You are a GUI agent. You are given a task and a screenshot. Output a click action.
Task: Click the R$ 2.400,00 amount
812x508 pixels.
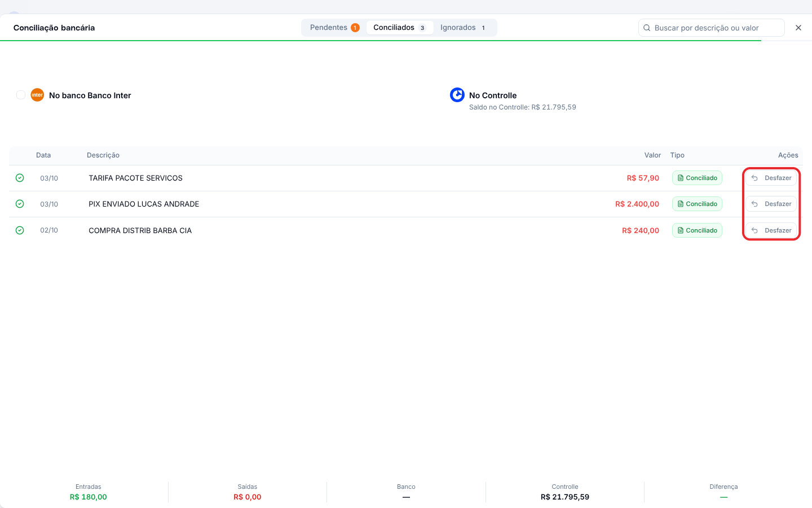pyautogui.click(x=637, y=204)
